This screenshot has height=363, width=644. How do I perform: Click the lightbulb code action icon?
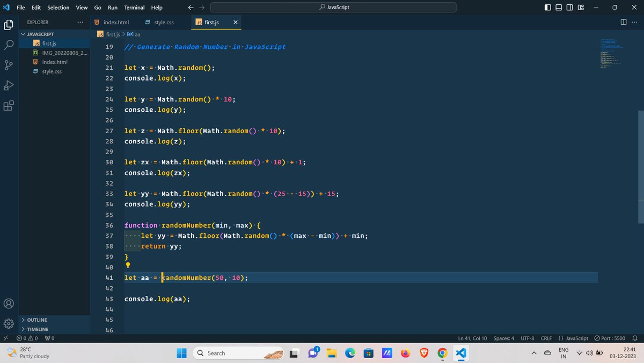click(x=128, y=265)
